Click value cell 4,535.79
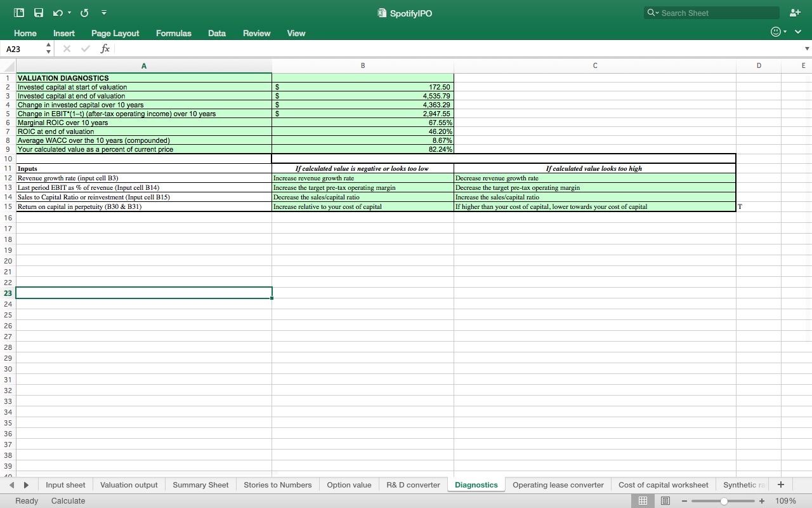The height and width of the screenshot is (508, 812). 363,96
